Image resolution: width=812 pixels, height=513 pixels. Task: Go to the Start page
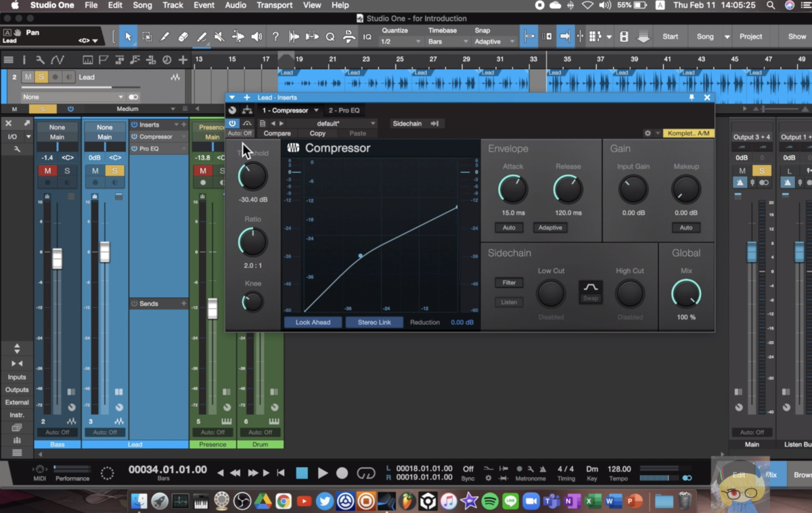(x=670, y=37)
